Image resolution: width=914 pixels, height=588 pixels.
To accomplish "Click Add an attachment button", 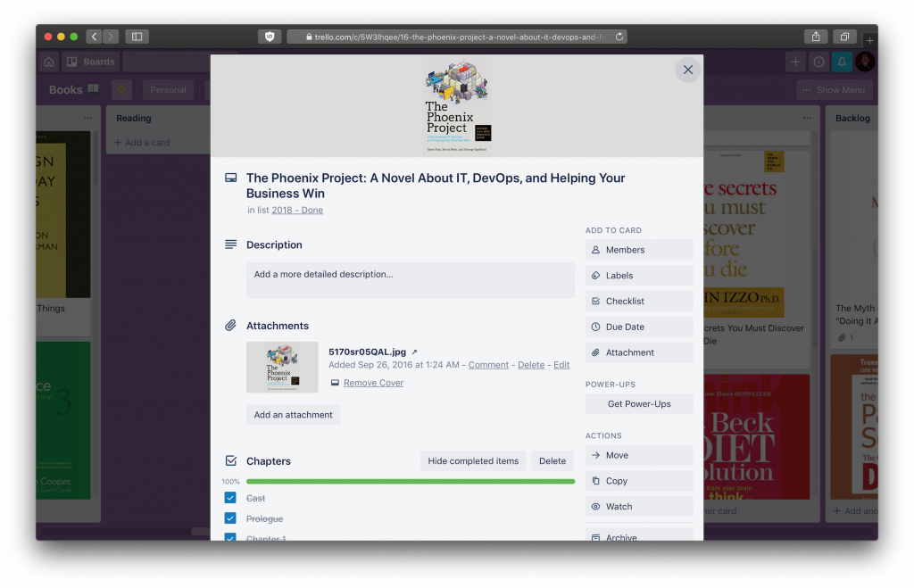I will 293,415.
